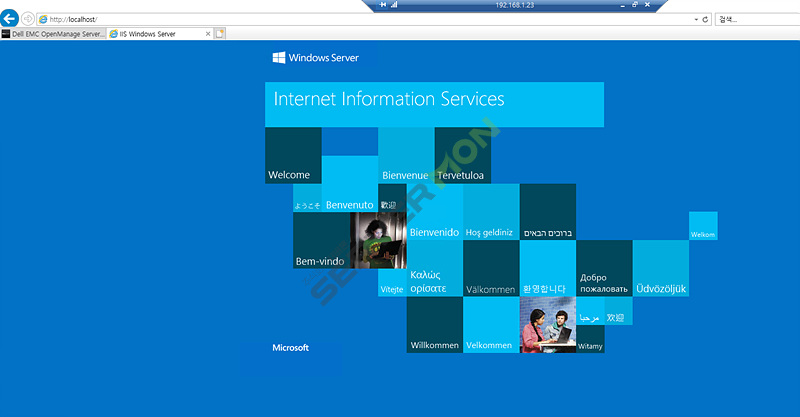
Task: Click the browser Forward arrow button
Action: [x=28, y=19]
